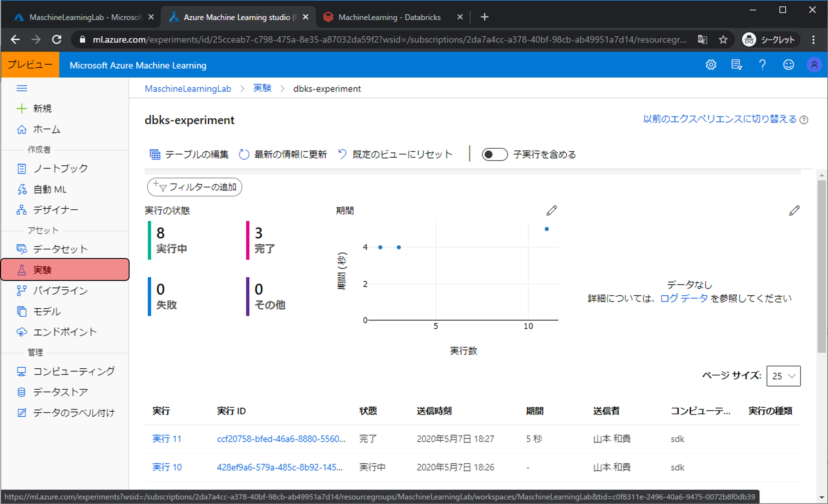
Task: Open a new browser tab with plus
Action: click(484, 17)
